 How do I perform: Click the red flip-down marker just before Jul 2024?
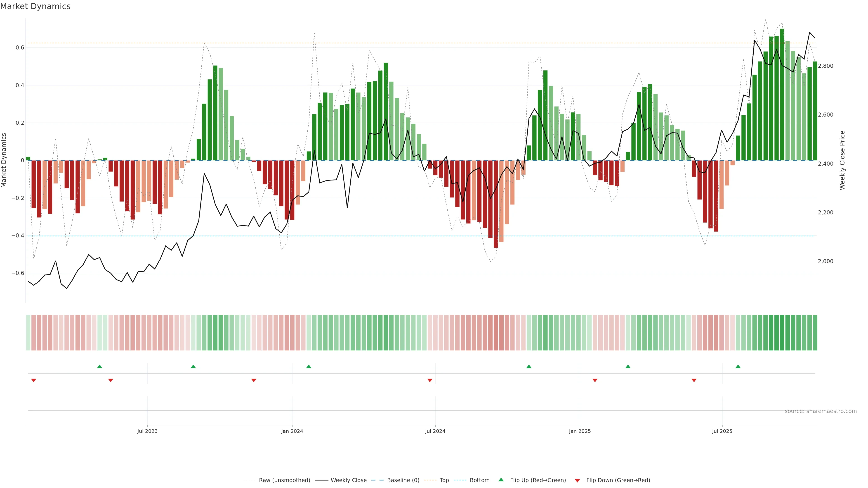[x=430, y=380]
